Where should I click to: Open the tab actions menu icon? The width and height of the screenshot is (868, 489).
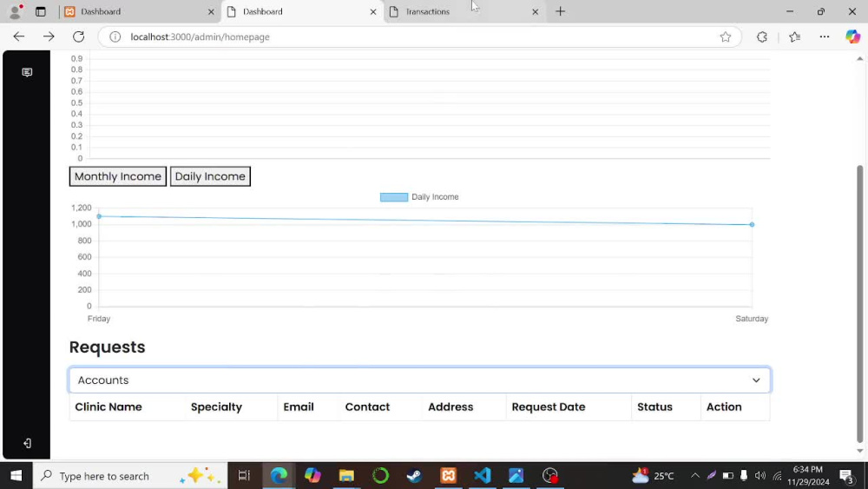41,11
